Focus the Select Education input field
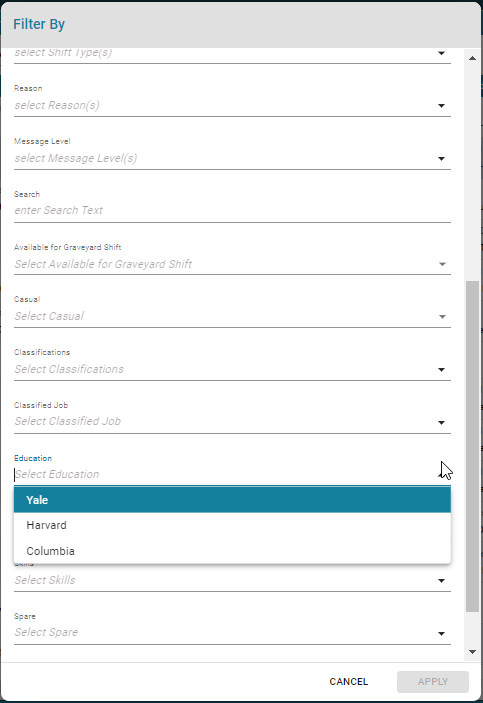The height and width of the screenshot is (703, 483). (224, 474)
